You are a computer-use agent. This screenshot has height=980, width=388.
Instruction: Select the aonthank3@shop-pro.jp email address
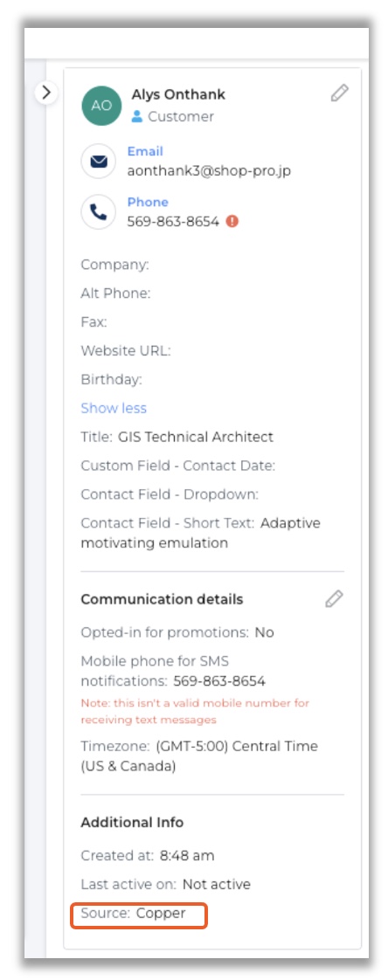[x=209, y=170]
